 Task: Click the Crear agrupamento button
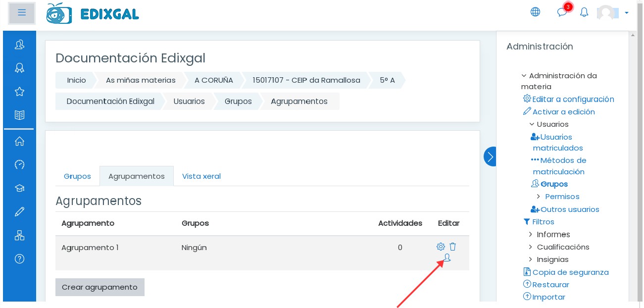tap(99, 287)
